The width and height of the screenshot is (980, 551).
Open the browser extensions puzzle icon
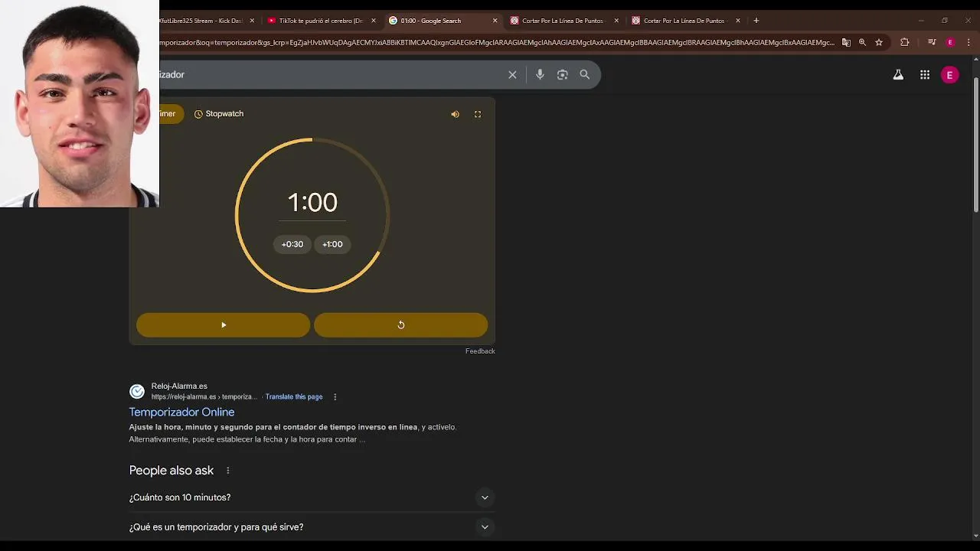click(x=905, y=43)
